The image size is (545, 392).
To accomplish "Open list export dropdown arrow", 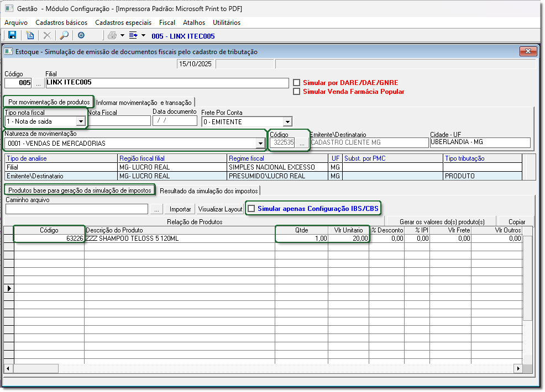I will pos(143,35).
